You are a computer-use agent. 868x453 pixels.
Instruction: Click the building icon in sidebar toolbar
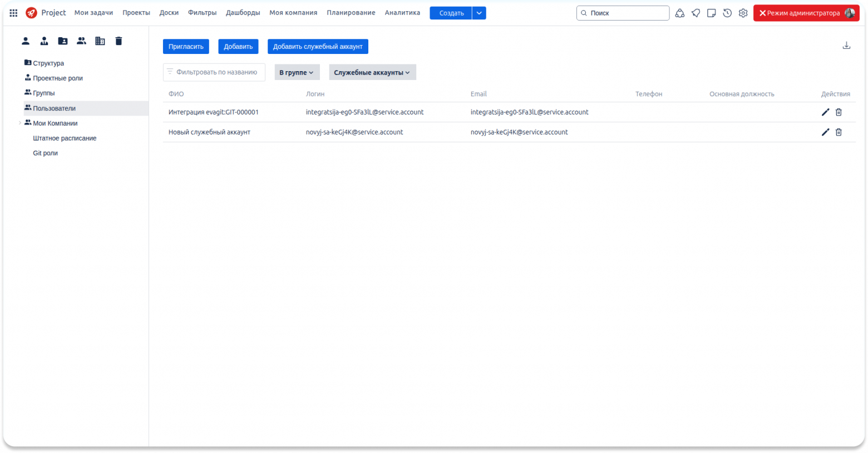(x=100, y=41)
